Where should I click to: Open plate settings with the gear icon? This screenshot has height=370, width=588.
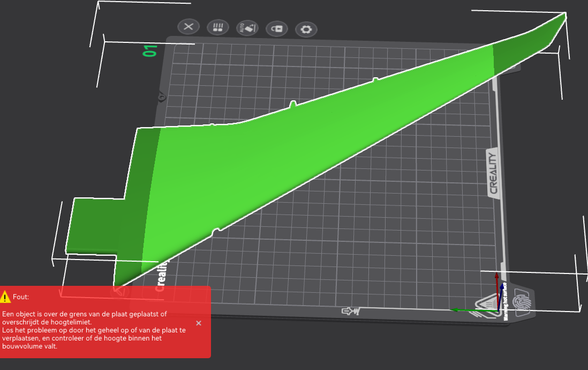pos(306,29)
